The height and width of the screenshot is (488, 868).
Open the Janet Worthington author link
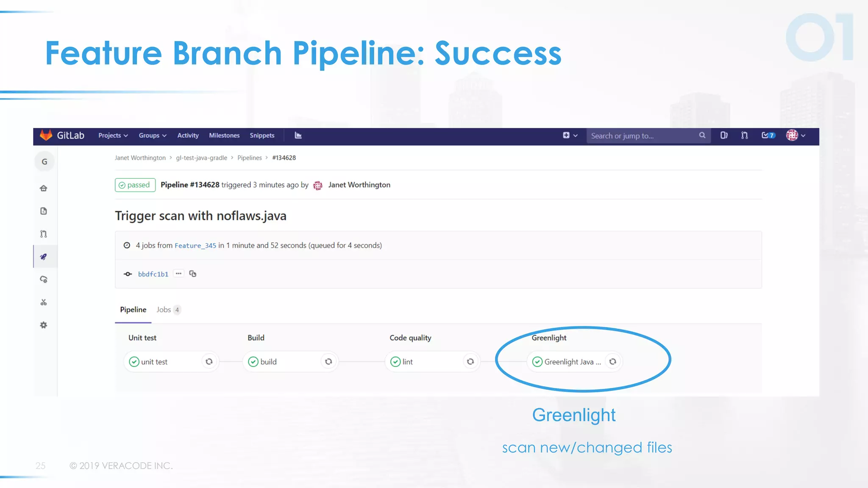click(x=359, y=185)
